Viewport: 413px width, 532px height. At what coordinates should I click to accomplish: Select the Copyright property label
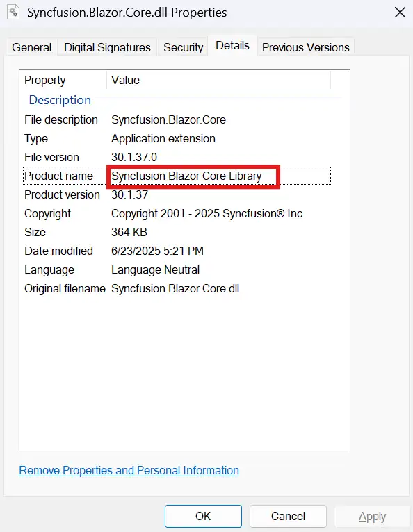point(47,213)
